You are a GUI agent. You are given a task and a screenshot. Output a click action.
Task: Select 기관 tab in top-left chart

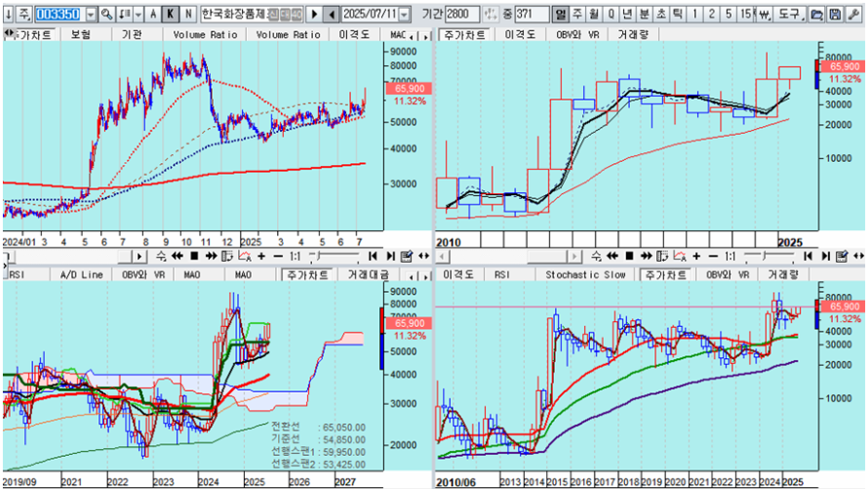click(132, 34)
